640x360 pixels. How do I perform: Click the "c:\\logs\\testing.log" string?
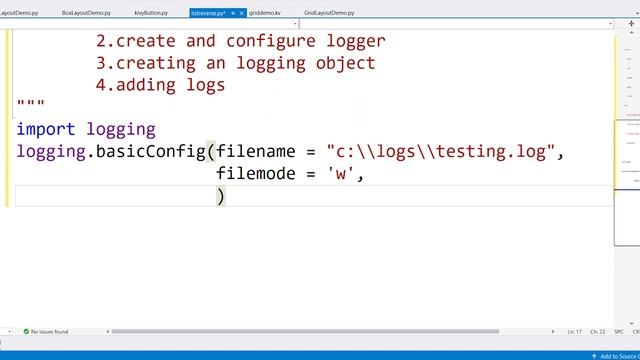pos(441,152)
